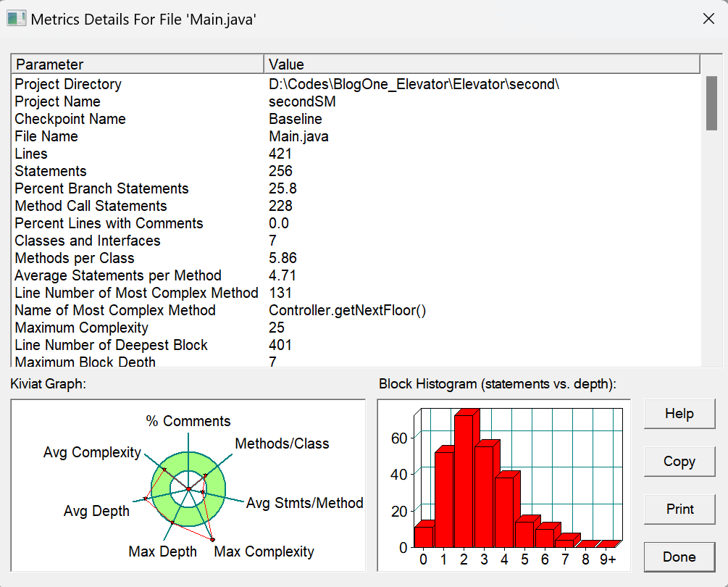Click the 5.86 methods per class value
Viewport: 728px width, 587px height.
coord(283,258)
